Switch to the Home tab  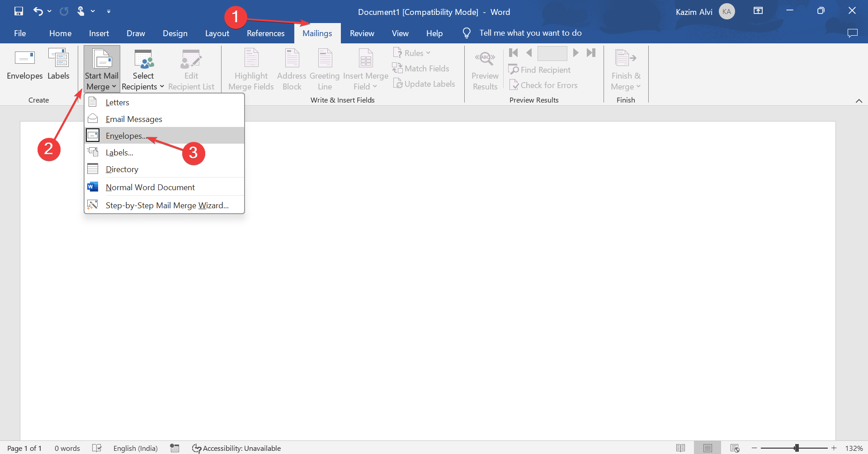(x=60, y=33)
